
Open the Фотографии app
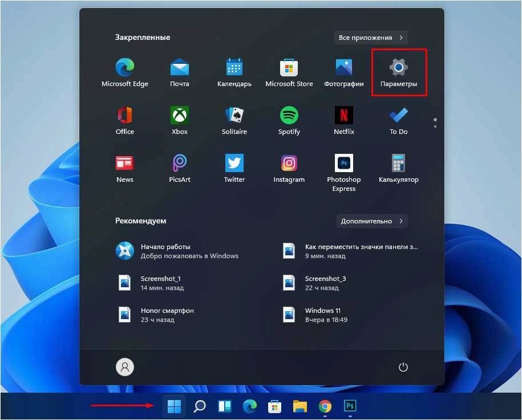(x=344, y=72)
